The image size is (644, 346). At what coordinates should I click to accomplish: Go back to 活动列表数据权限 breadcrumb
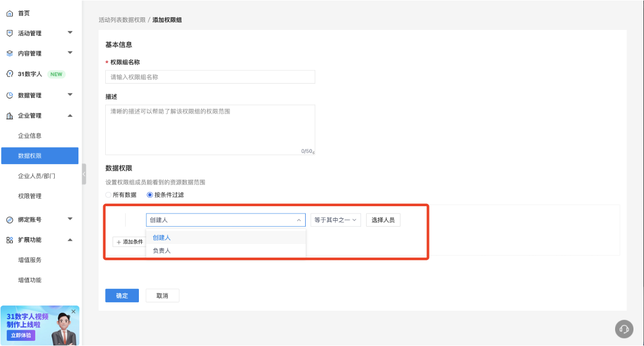122,20
